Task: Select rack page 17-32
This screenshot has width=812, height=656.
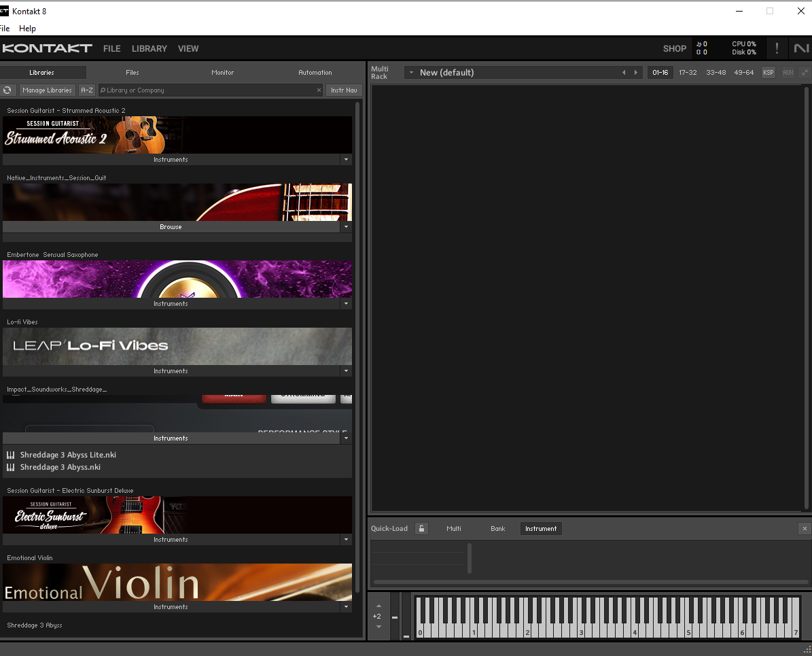Action: (688, 73)
